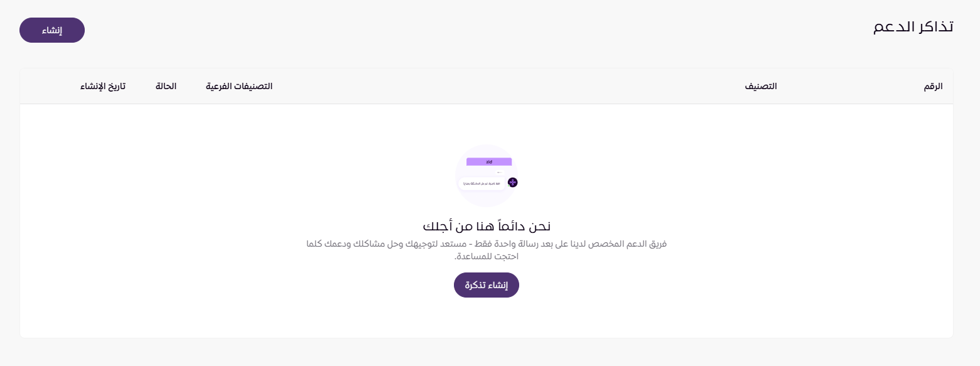Click the إنشاء تذكرة button
The height and width of the screenshot is (366, 980).
tap(487, 285)
